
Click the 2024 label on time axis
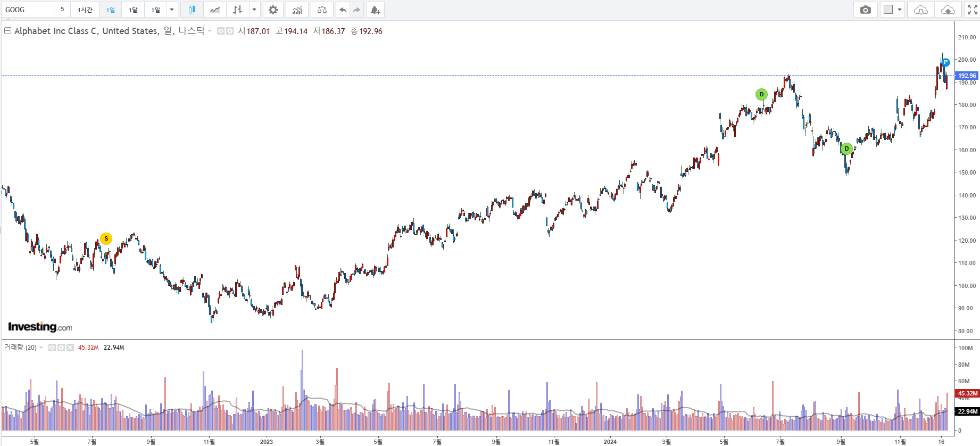610,442
